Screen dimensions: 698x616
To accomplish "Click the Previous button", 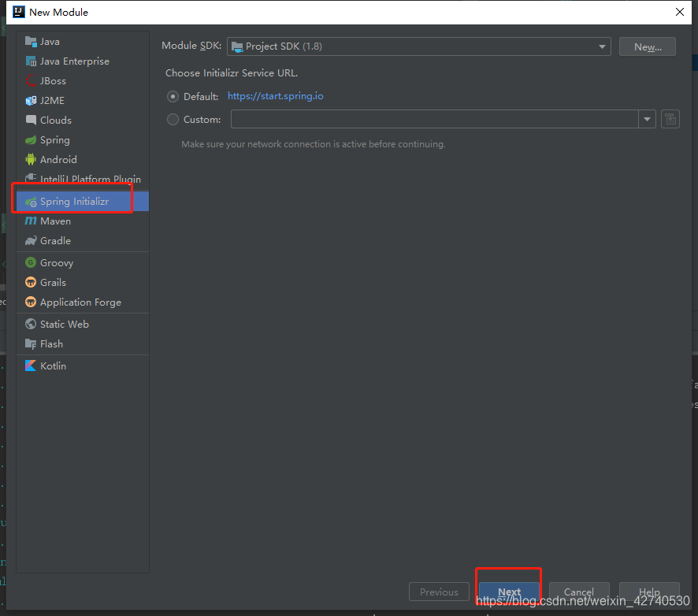I will point(439,592).
